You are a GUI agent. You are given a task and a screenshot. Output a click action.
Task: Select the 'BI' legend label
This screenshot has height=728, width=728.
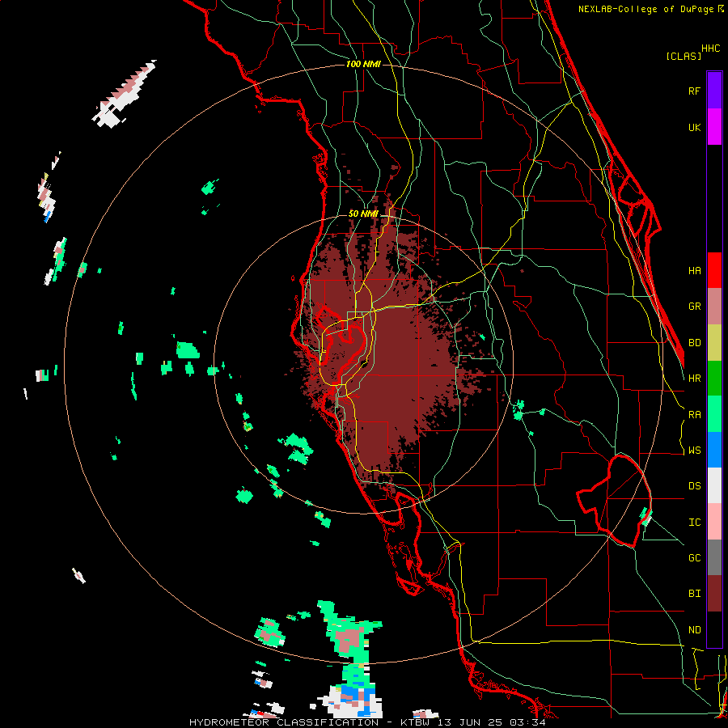point(694,594)
